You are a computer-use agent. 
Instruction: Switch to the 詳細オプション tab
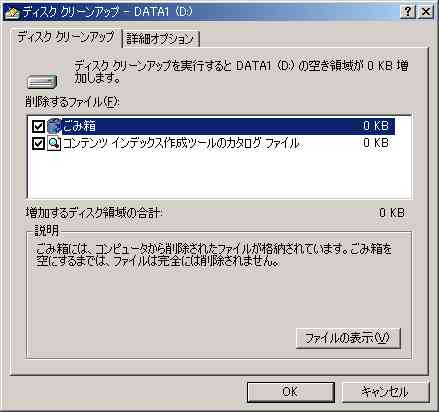(161, 39)
